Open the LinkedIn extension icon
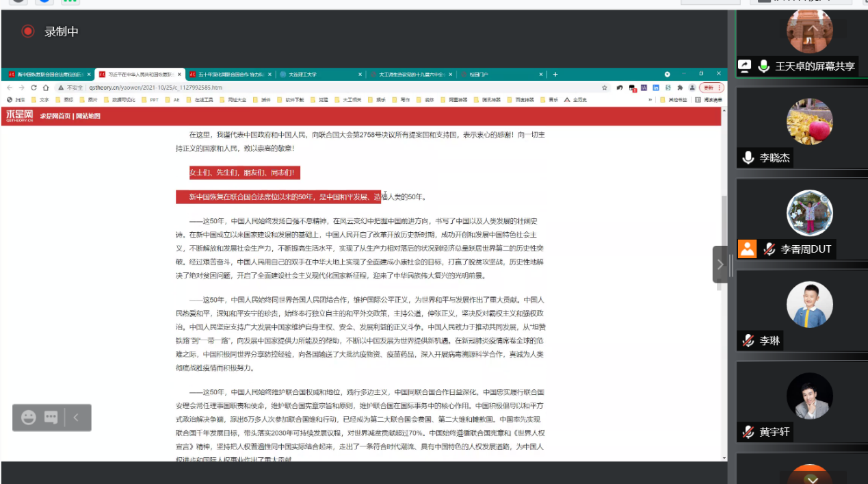Screen dimensions: 868x484 656,88
